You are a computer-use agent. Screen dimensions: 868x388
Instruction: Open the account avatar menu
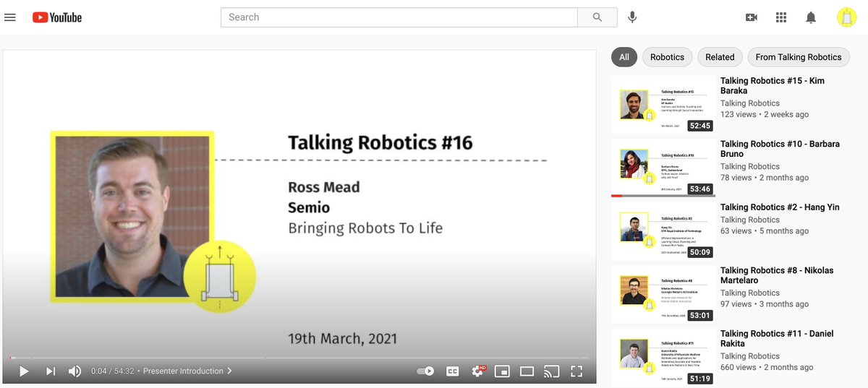pos(846,17)
